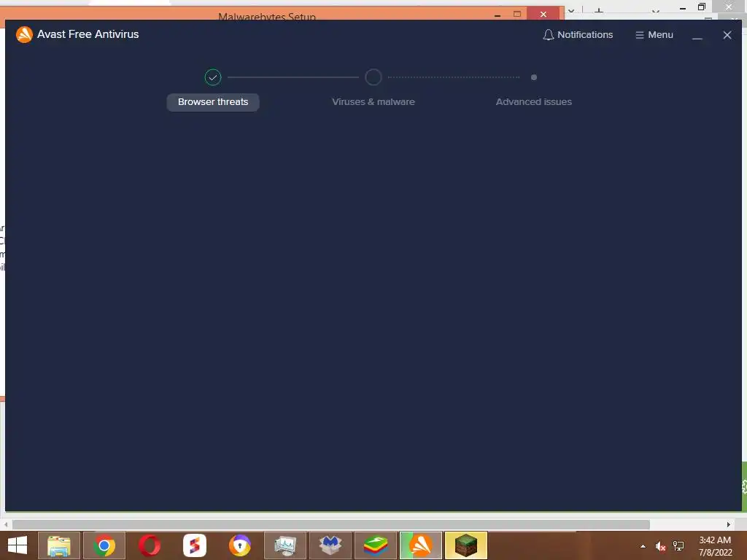Click the Avast logo icon
The height and width of the screenshot is (560, 747).
point(24,34)
